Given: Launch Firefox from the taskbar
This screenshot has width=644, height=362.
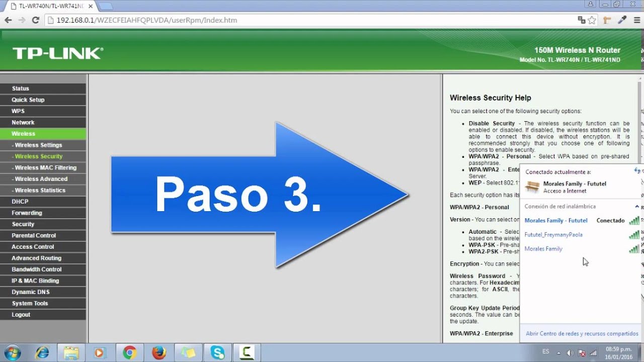Looking at the screenshot, I should click(x=159, y=352).
